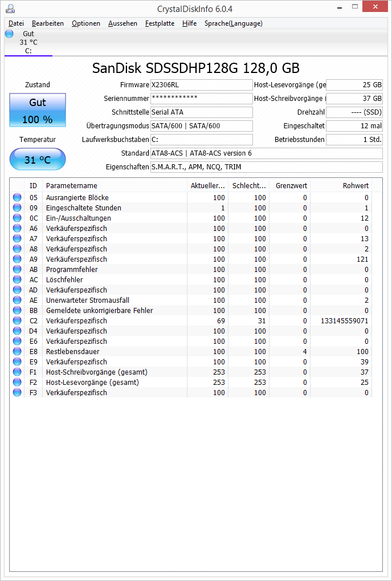Click status orb in row F3
This screenshot has width=392, height=581.
tap(17, 392)
